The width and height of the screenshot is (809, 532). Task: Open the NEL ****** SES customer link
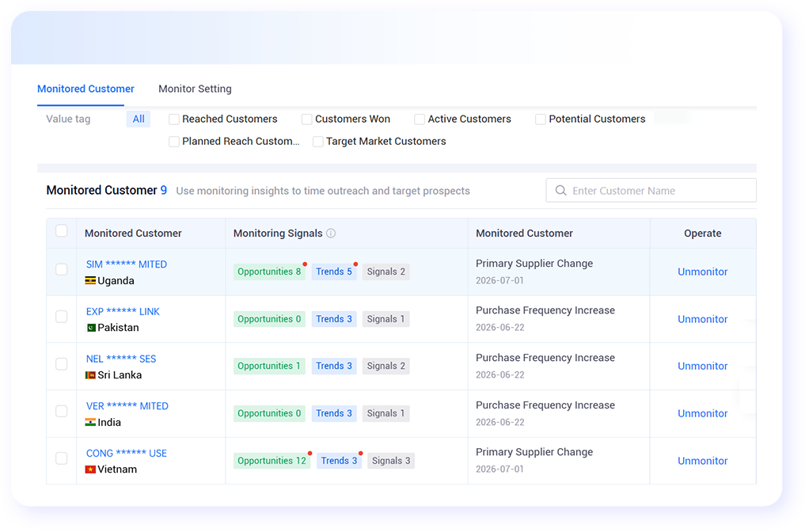coord(121,359)
